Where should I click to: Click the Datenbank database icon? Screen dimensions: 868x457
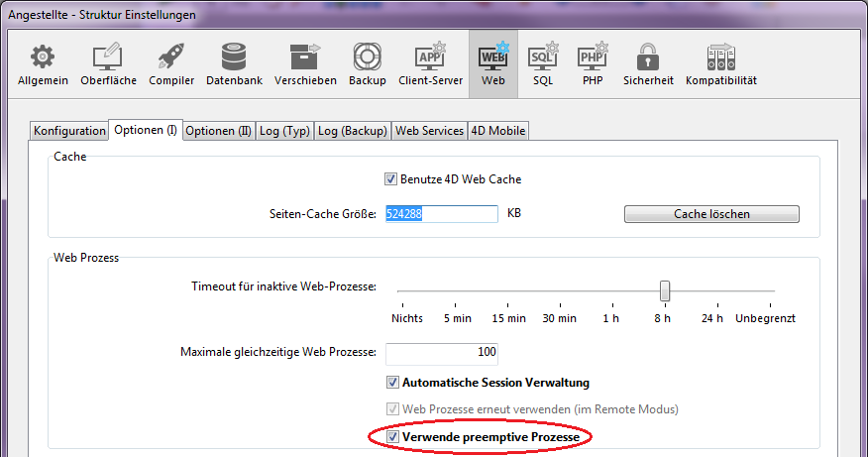[234, 57]
